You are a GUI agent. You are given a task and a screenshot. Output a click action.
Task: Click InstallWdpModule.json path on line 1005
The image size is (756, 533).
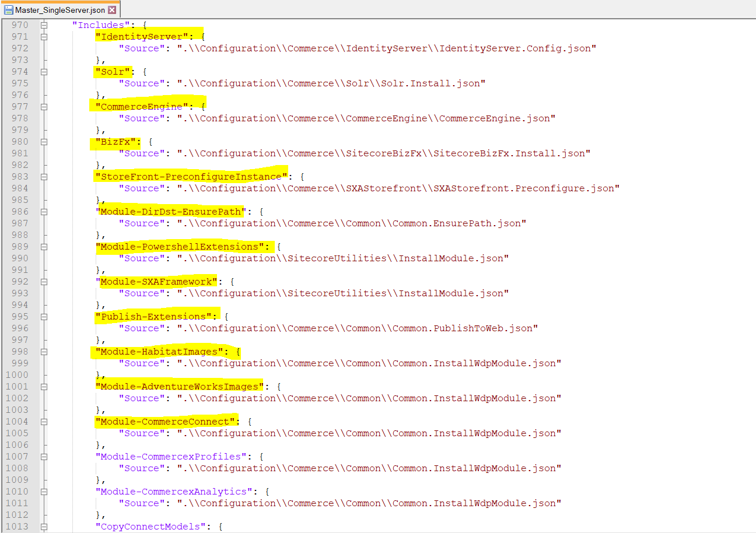(x=369, y=433)
